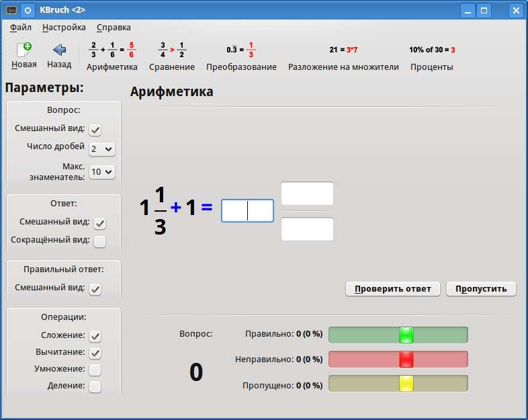Click the pin icon in title bar
The image size is (528, 420).
28,10
